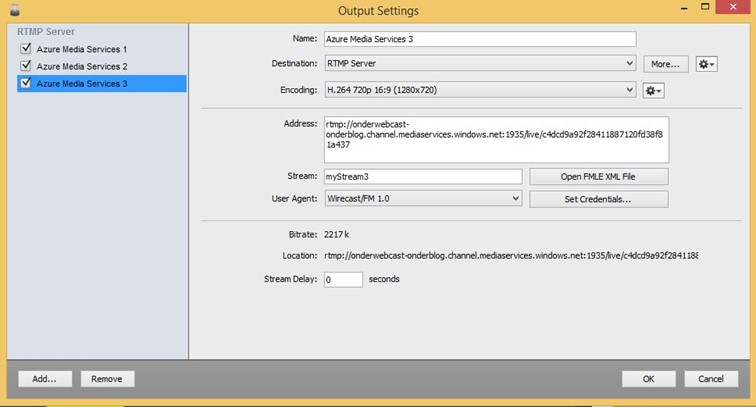The image size is (756, 407).
Task: Click into the Name text field
Action: click(x=480, y=39)
